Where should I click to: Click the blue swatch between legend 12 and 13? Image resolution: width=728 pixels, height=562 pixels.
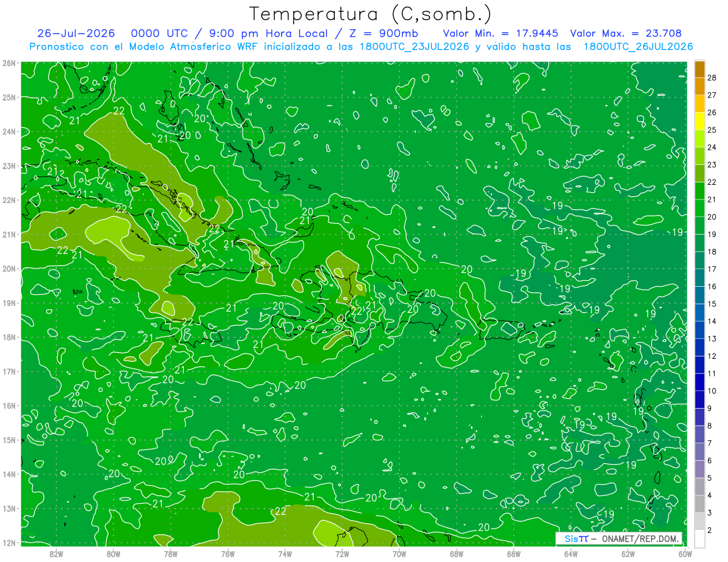pos(699,347)
